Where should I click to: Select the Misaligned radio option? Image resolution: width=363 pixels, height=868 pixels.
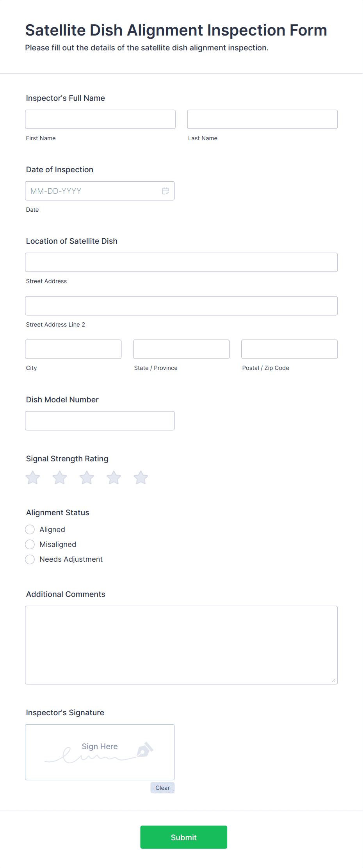tap(30, 544)
